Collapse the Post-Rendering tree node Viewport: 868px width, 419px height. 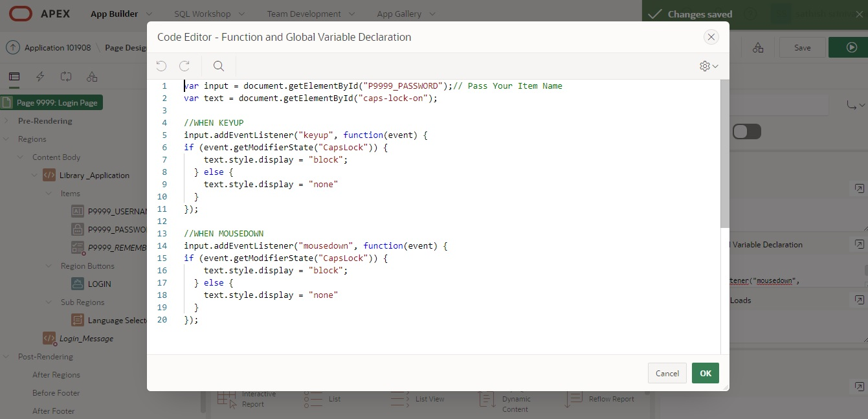5,357
